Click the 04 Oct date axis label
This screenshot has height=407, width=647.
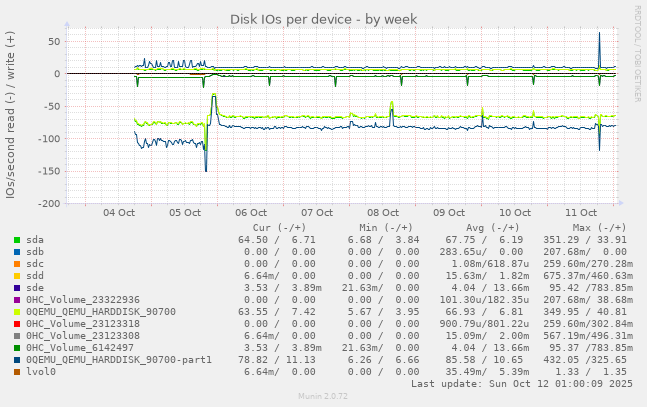(x=119, y=213)
